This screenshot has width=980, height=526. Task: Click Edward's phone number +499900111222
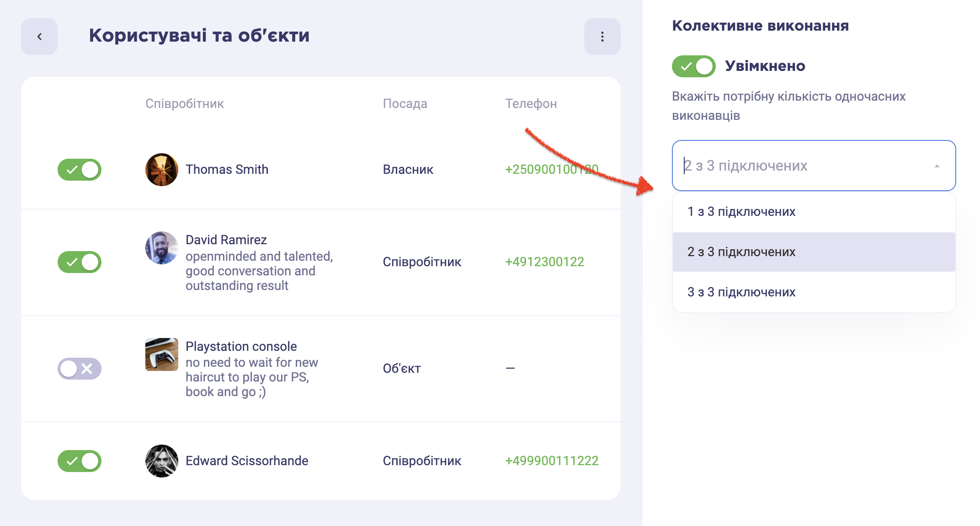[552, 461]
